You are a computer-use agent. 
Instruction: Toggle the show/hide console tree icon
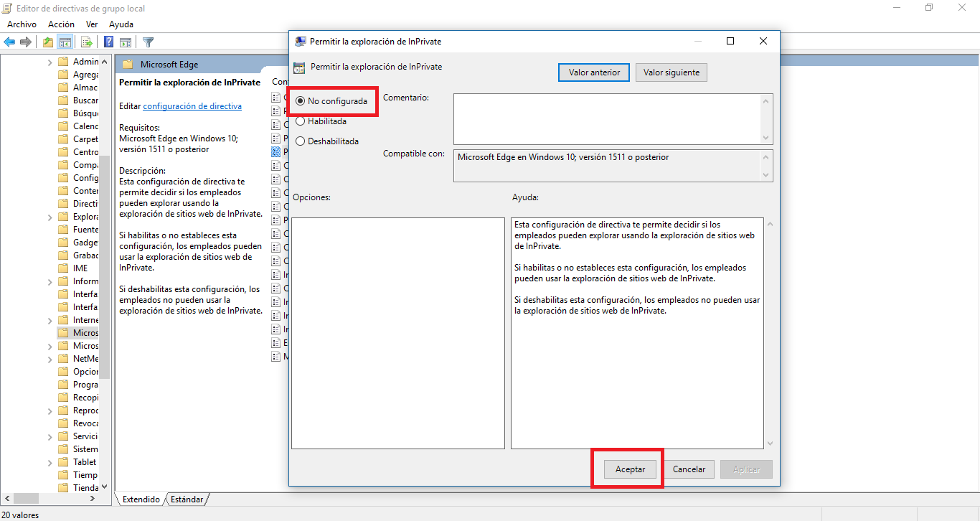[x=65, y=42]
